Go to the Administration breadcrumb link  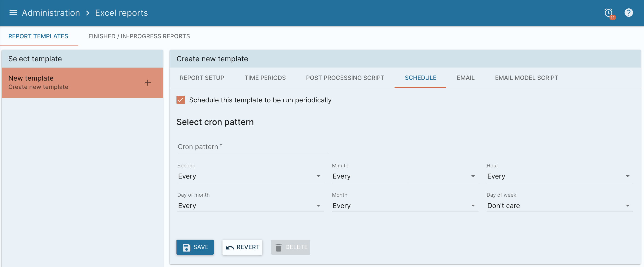(x=51, y=13)
